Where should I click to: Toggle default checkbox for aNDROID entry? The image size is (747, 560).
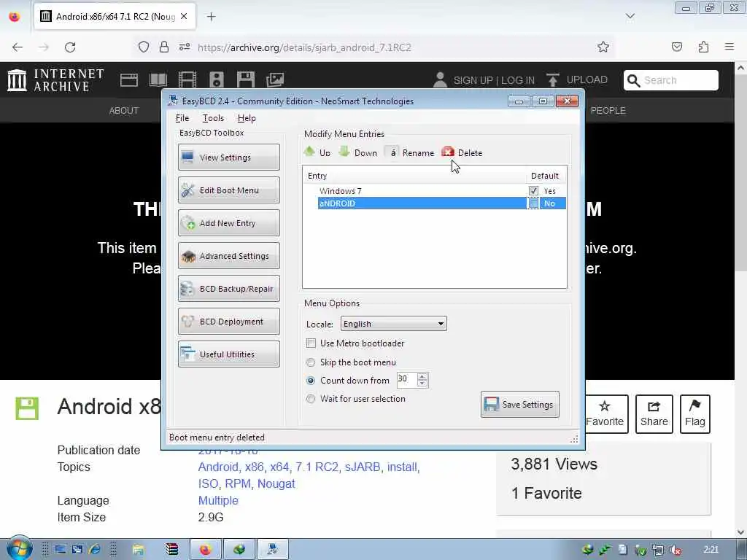(533, 203)
